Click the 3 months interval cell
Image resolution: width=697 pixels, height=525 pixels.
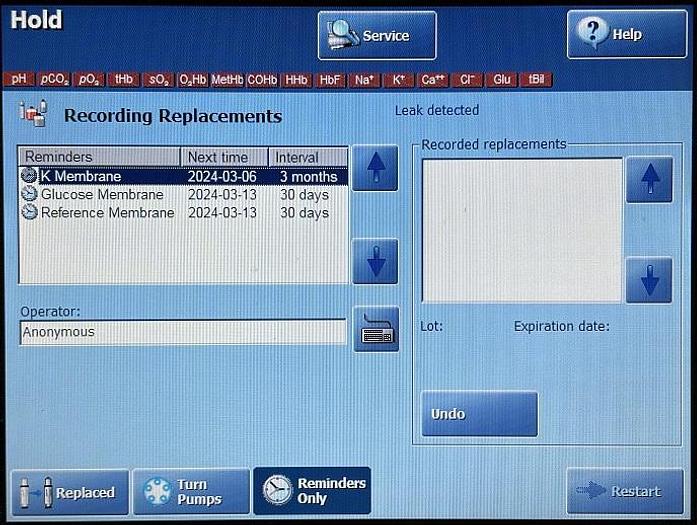coord(308,176)
